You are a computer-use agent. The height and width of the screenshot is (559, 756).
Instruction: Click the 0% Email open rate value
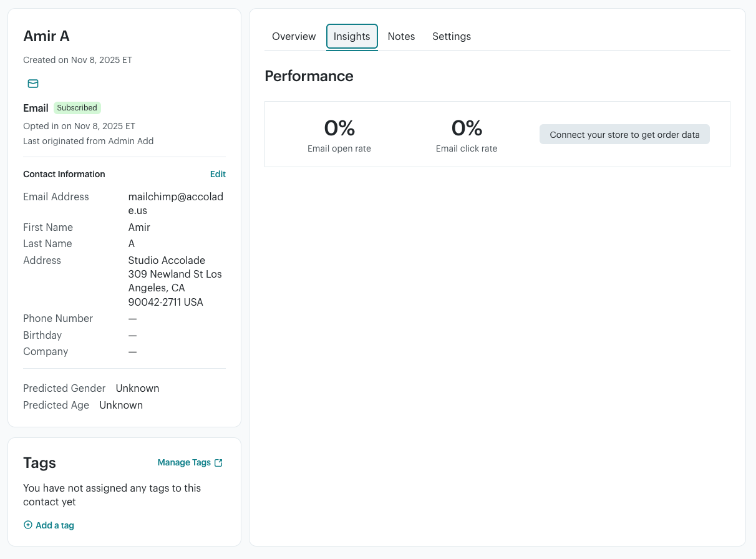point(339,129)
